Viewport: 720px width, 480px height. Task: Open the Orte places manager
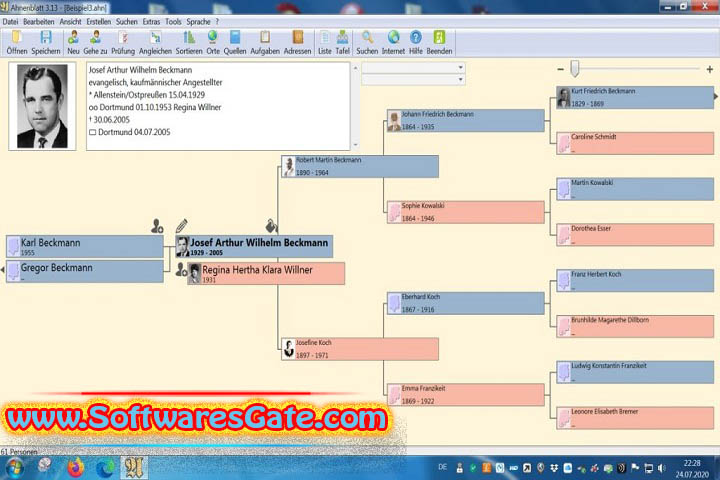click(213, 43)
